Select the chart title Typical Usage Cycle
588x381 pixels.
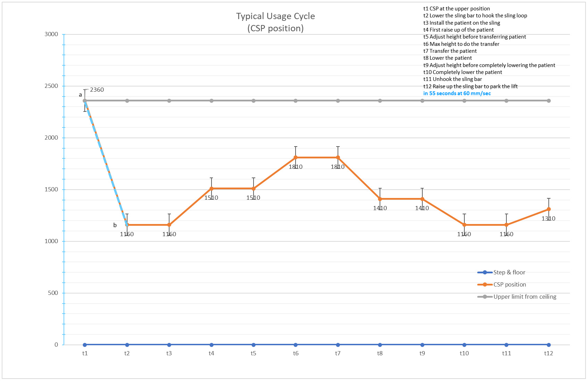coord(275,16)
